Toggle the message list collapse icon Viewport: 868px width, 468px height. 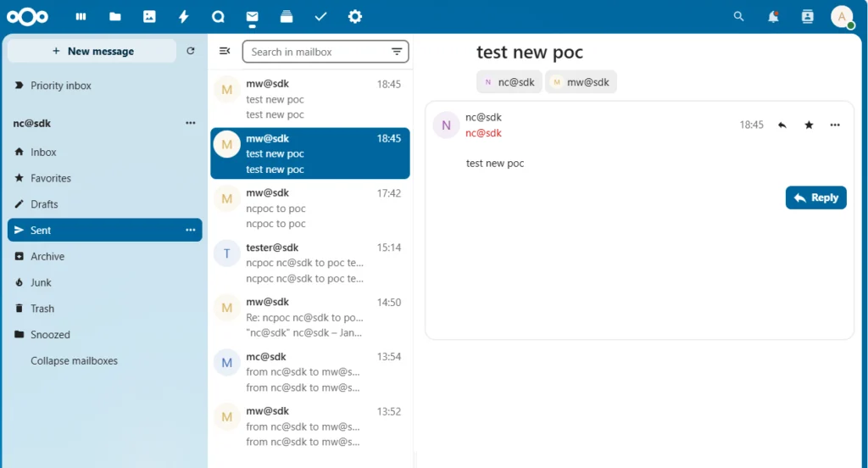click(225, 51)
